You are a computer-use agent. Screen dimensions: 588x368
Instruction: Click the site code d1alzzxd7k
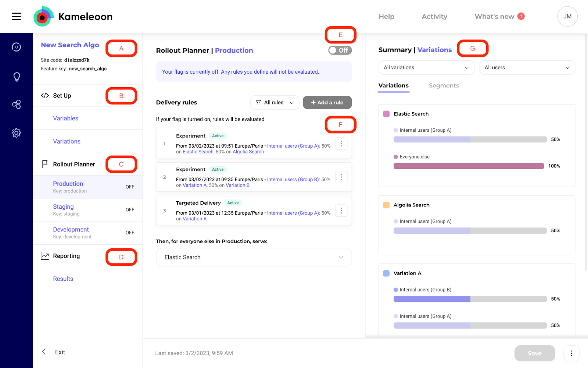point(77,60)
